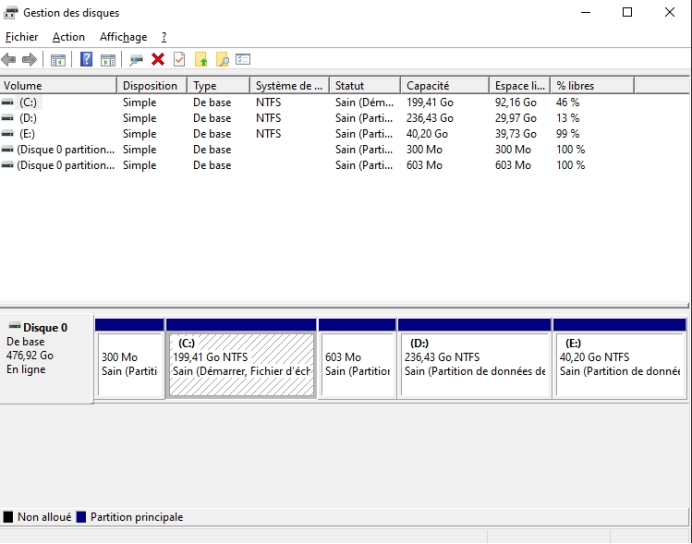Click the forward arrow toolbar icon

(27, 60)
